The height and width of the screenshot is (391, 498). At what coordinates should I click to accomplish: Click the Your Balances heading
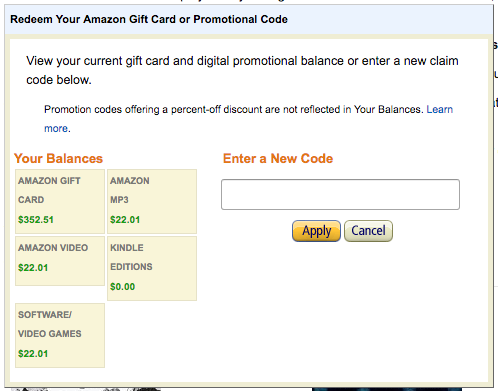58,158
